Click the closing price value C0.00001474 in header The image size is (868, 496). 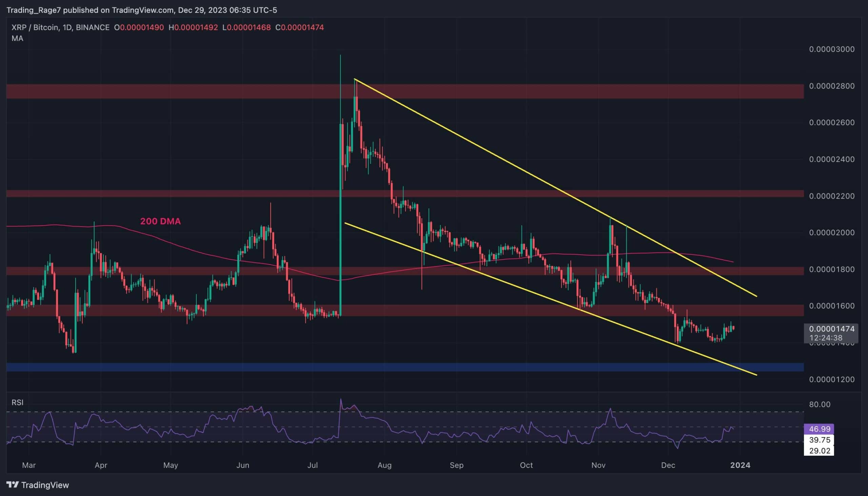(x=300, y=27)
